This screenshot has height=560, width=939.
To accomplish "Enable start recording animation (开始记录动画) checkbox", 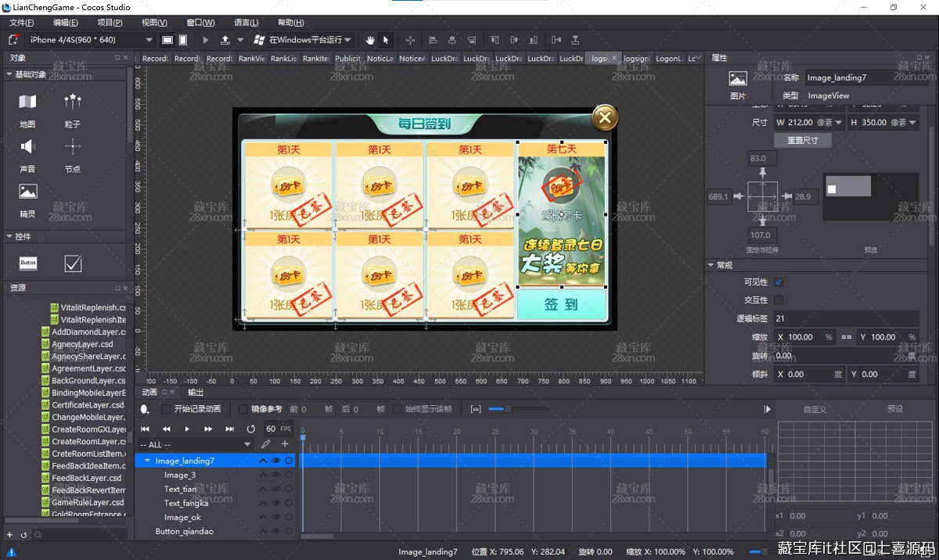I will pyautogui.click(x=166, y=409).
